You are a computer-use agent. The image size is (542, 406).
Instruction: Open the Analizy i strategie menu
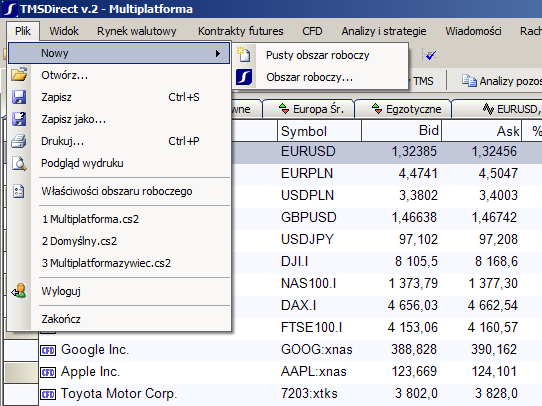[x=384, y=31]
